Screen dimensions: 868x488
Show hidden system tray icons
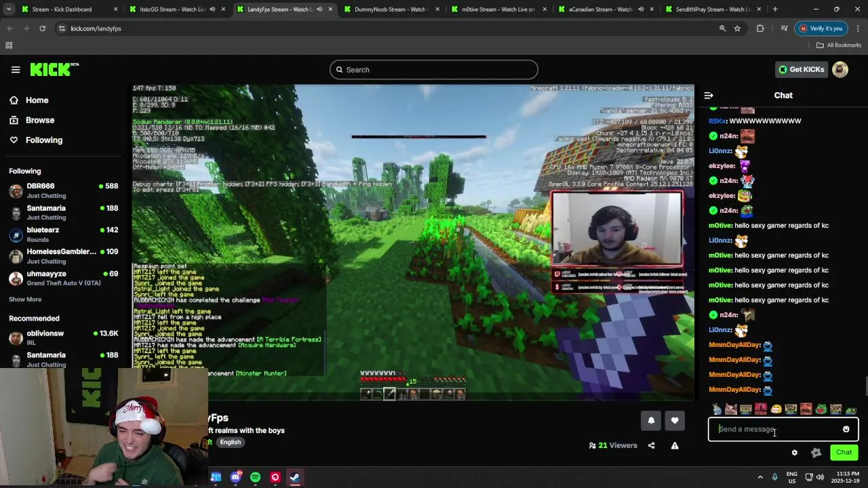[760, 477]
